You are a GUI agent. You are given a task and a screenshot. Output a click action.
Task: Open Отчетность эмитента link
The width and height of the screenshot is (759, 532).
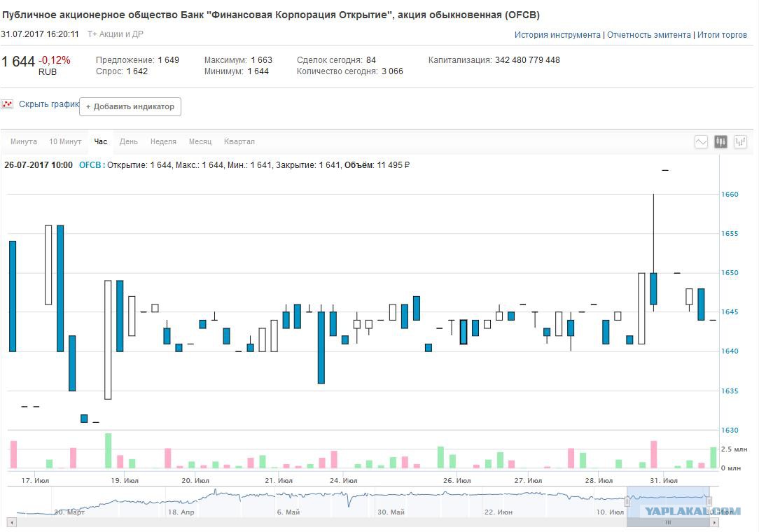648,35
